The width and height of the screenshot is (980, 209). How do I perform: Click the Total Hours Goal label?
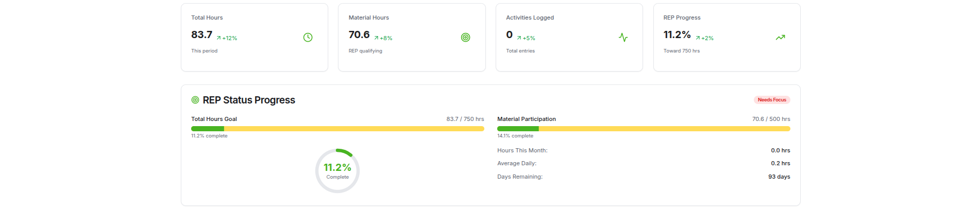[214, 119]
